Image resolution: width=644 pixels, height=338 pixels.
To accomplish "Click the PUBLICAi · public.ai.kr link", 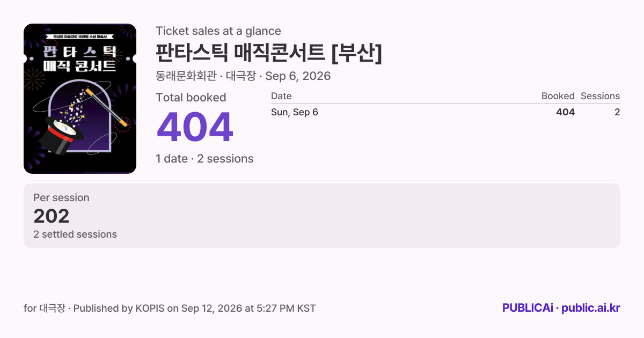I will [561, 308].
